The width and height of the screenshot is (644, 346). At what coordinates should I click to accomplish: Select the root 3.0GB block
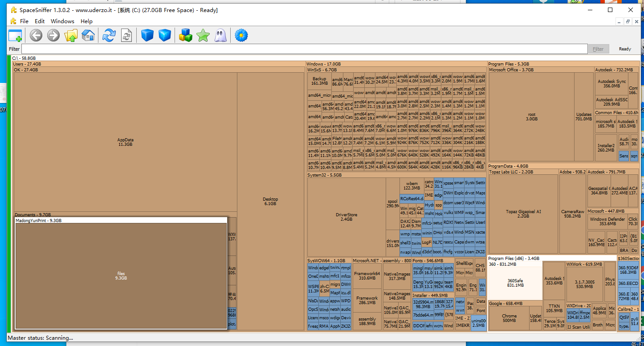[532, 117]
